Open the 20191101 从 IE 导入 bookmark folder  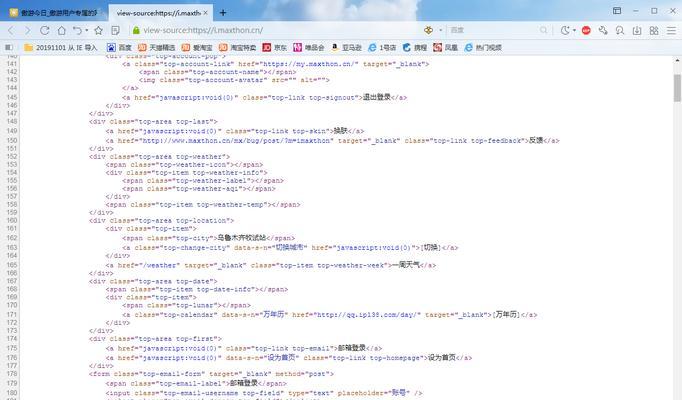60,47
